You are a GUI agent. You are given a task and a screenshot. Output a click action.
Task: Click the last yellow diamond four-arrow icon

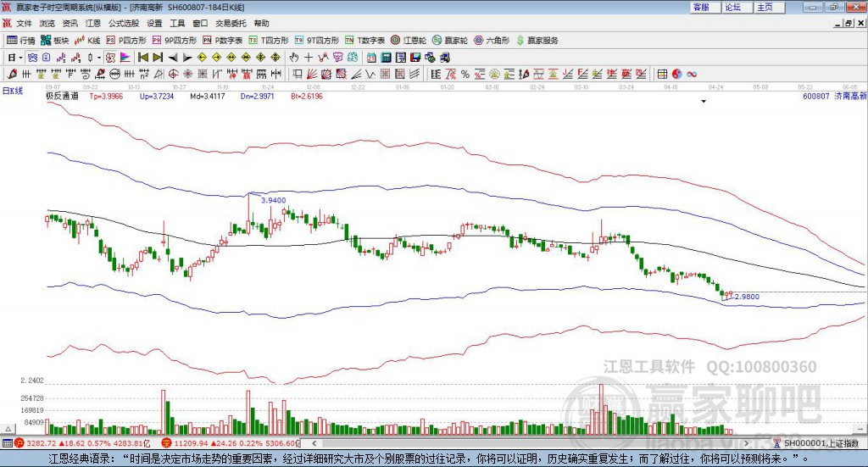click(x=275, y=58)
